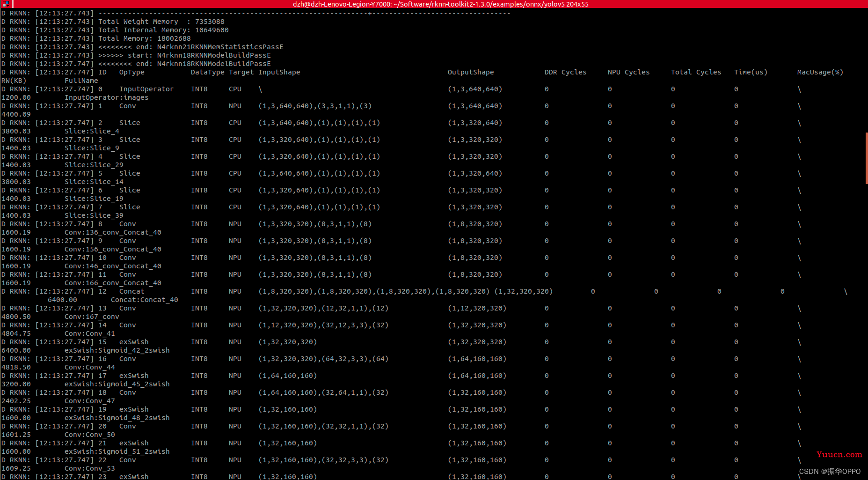
Task: Click the terminal icon in the title bar corner
Action: click(x=6, y=4)
